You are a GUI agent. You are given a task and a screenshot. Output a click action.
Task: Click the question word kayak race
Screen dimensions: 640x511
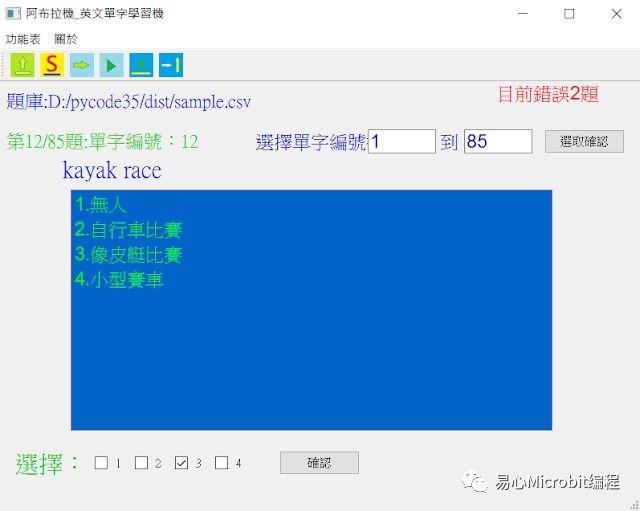[112, 170]
